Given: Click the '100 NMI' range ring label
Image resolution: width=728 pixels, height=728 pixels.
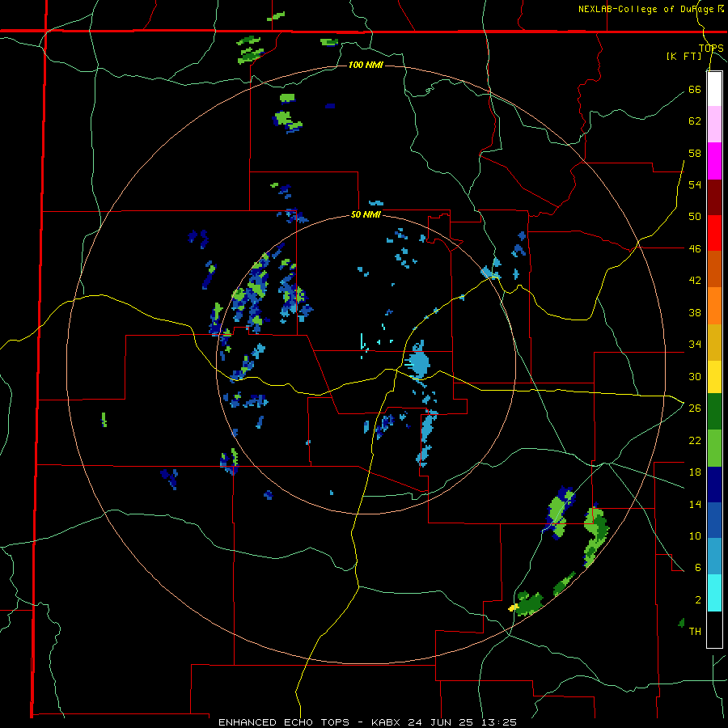Looking at the screenshot, I should coord(366,65).
